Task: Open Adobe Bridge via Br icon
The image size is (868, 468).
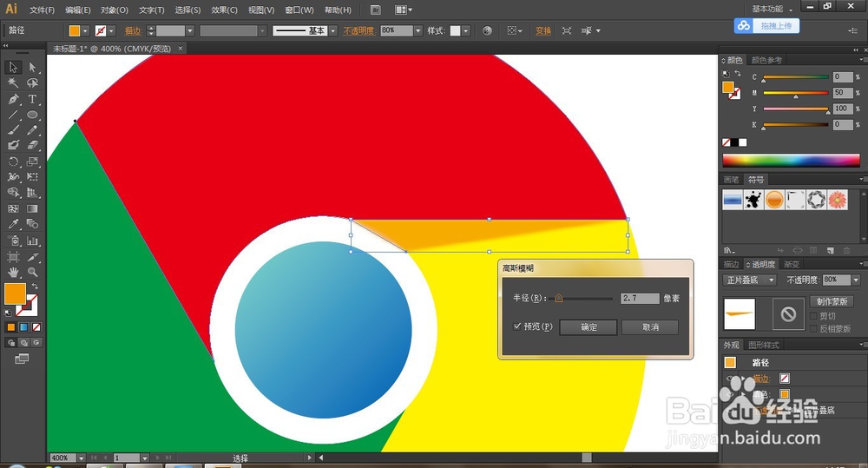Action: tap(375, 10)
